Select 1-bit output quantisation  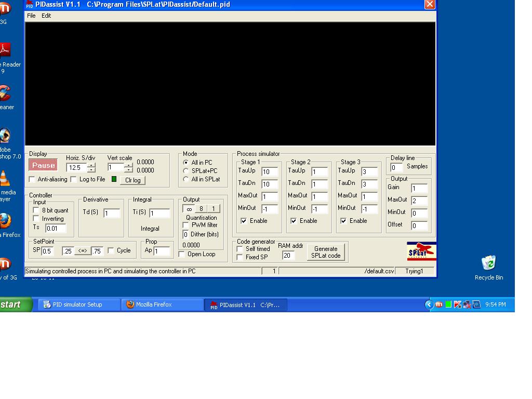point(214,209)
